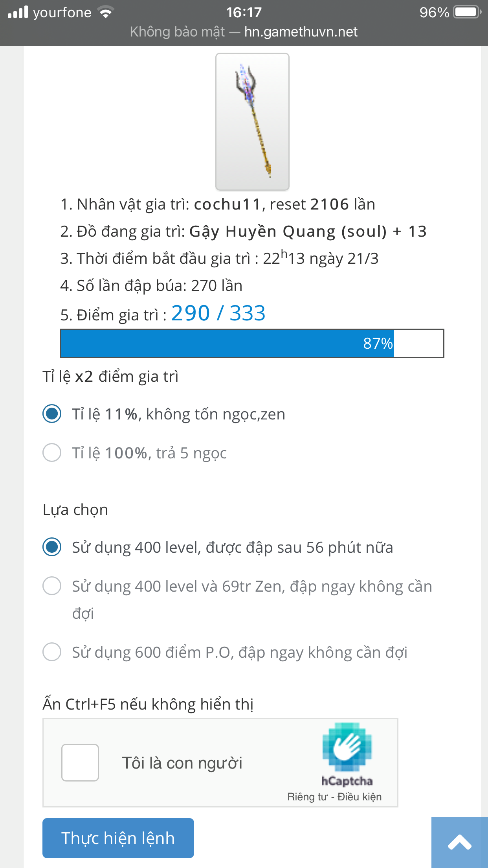
Task: Select the 11% rate option
Action: coord(52,414)
